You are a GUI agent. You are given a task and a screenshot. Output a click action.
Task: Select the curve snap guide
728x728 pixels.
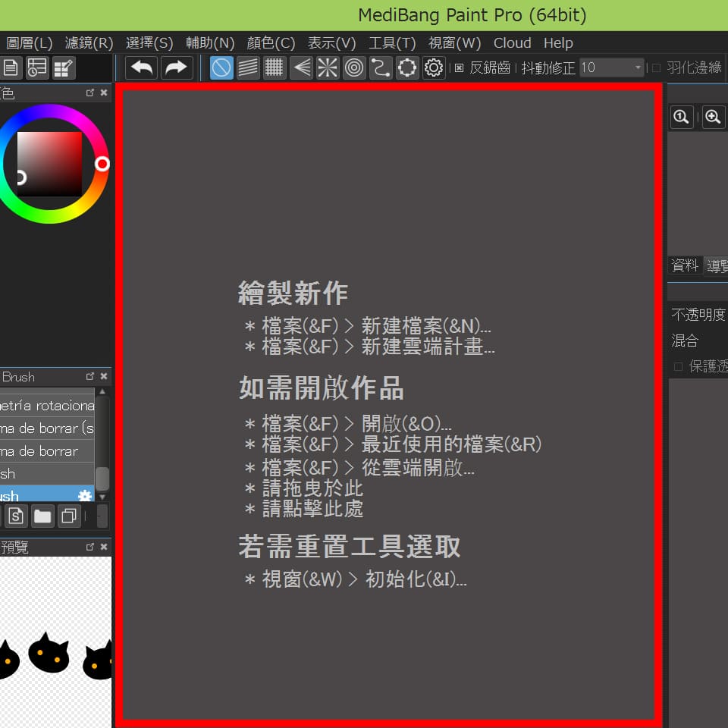[x=381, y=67]
